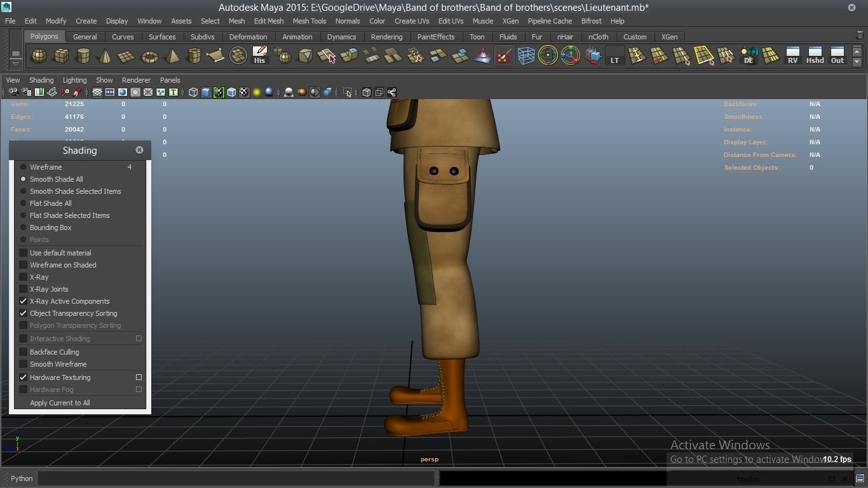868x488 pixels.
Task: Click the shelf row down arrow
Action: (857, 62)
